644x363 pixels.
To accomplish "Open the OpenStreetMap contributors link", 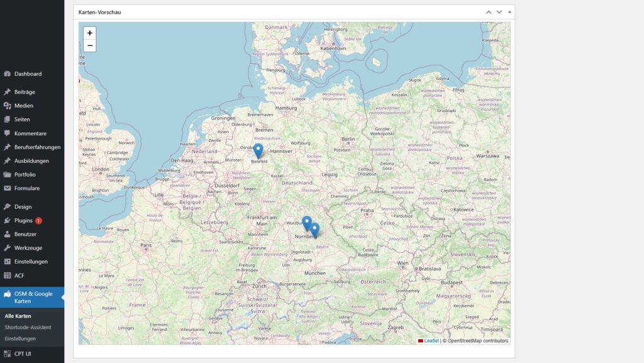I will pos(475,340).
